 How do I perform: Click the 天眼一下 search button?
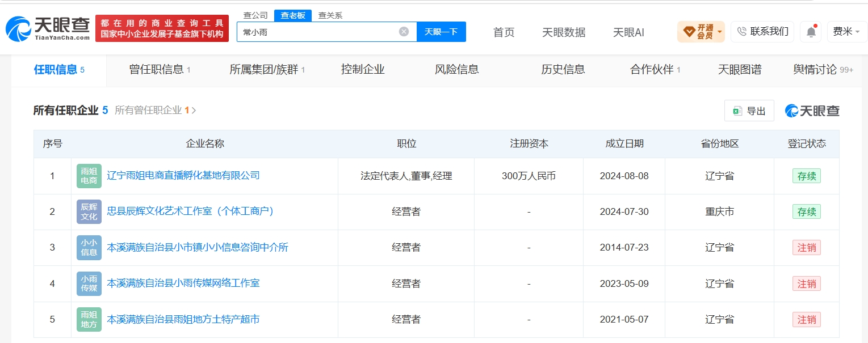(441, 32)
